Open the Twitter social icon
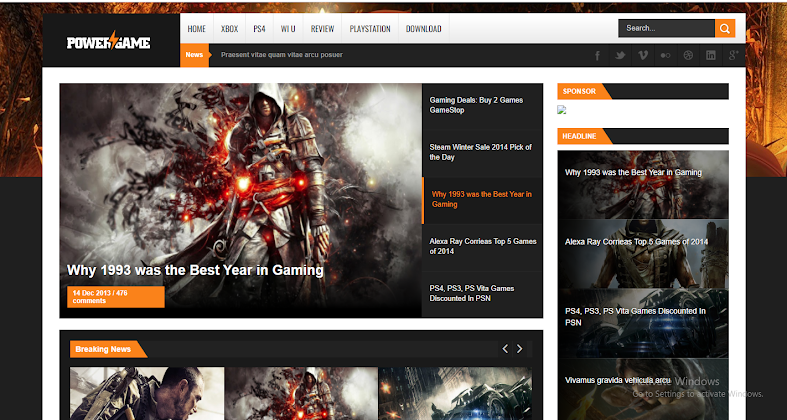 point(620,55)
